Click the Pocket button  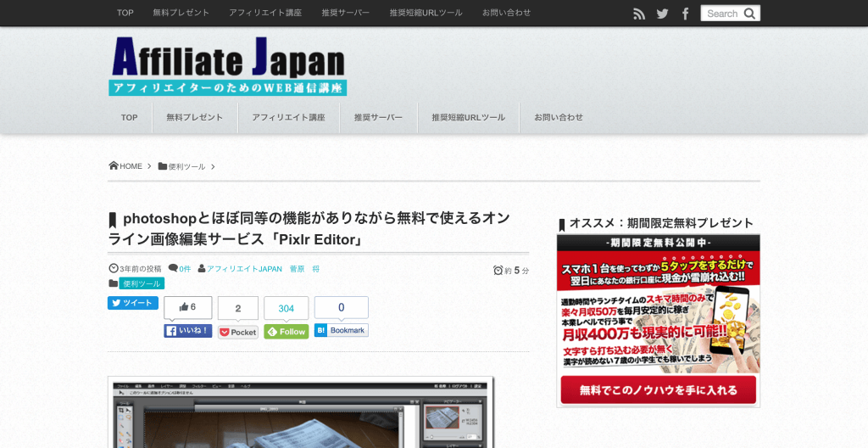(238, 332)
